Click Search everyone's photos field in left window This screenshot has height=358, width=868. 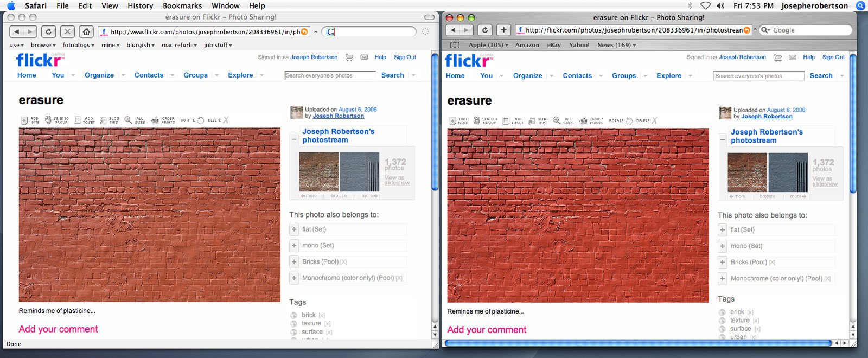(330, 75)
